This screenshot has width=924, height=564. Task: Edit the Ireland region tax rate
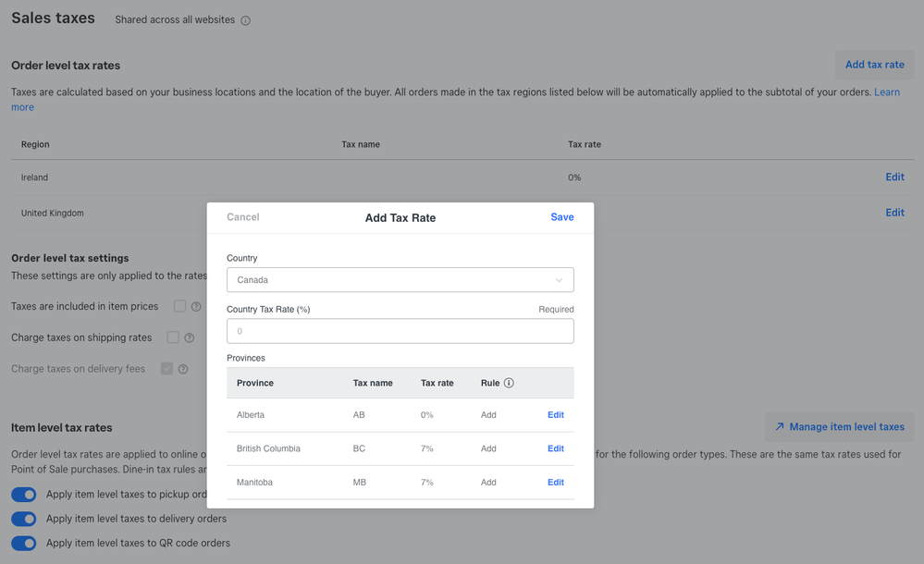click(894, 178)
